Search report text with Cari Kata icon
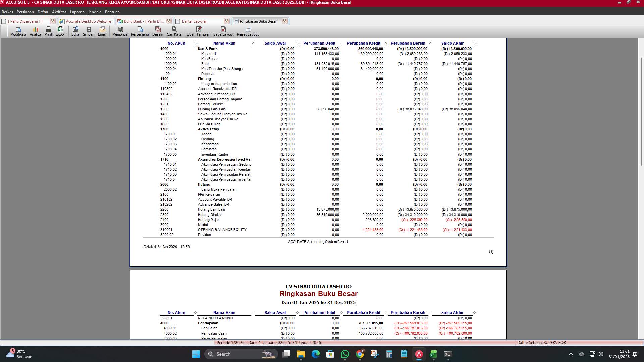The image size is (644, 362). [x=174, y=31]
